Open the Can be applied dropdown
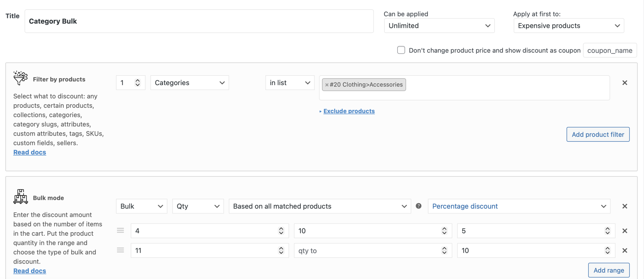Screen dimensions: 644x279 coord(439,26)
